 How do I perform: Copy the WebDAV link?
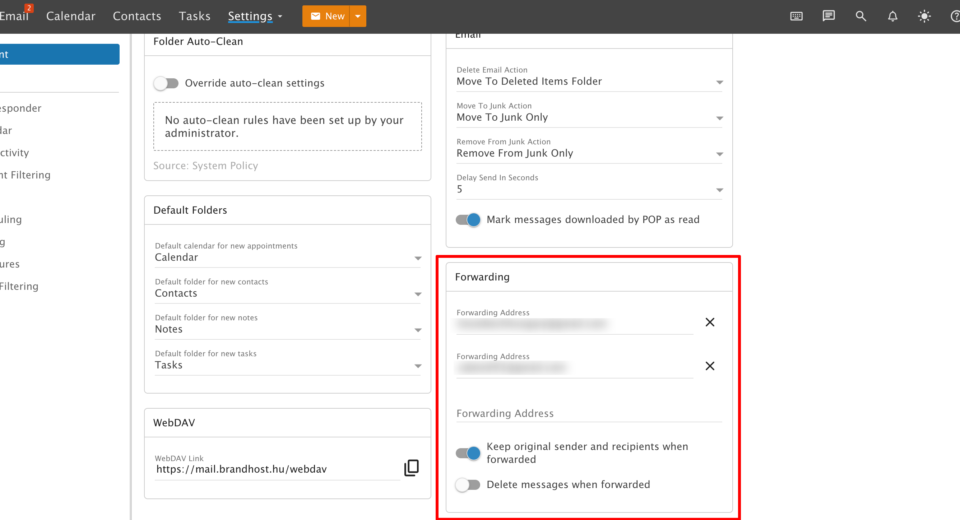pos(411,468)
